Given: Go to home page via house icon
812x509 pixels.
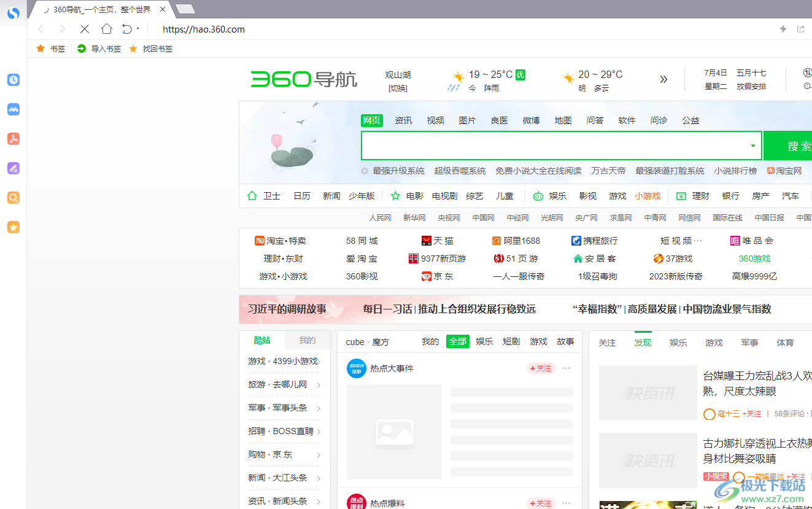Looking at the screenshot, I should (x=107, y=29).
